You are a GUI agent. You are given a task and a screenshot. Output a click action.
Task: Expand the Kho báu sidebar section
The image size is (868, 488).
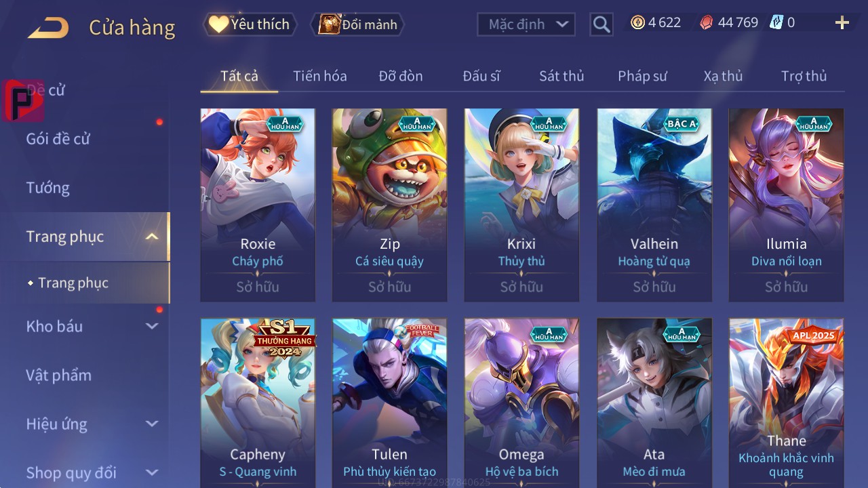(x=152, y=326)
